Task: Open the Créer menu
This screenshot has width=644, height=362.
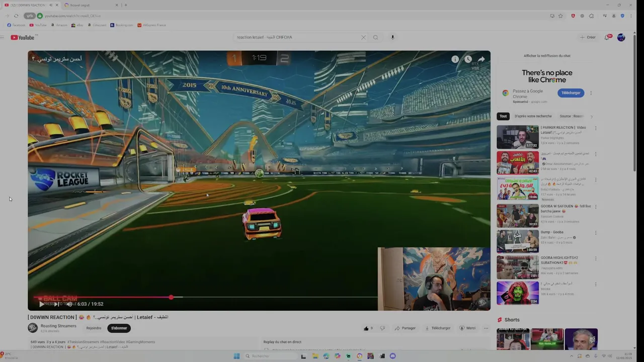Action: pyautogui.click(x=588, y=37)
